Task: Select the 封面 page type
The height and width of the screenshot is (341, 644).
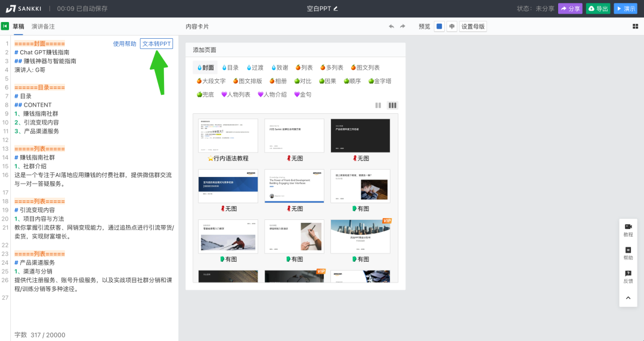Action: [x=205, y=67]
